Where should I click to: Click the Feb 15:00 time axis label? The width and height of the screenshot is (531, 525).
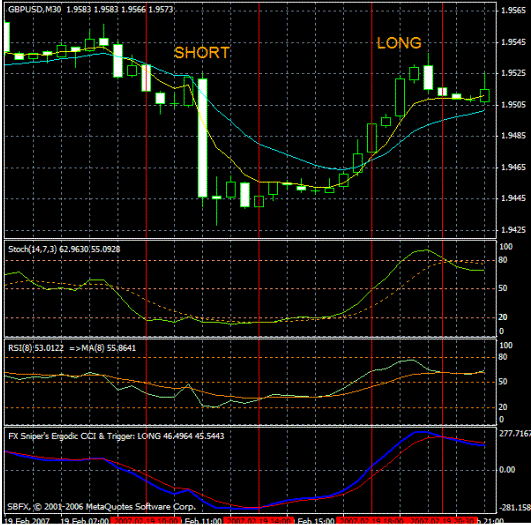click(316, 521)
